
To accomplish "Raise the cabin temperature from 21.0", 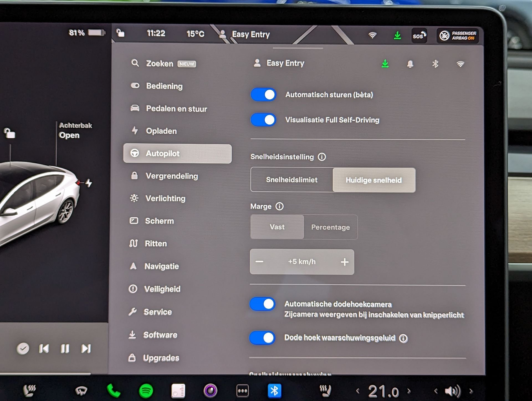I will click(409, 391).
